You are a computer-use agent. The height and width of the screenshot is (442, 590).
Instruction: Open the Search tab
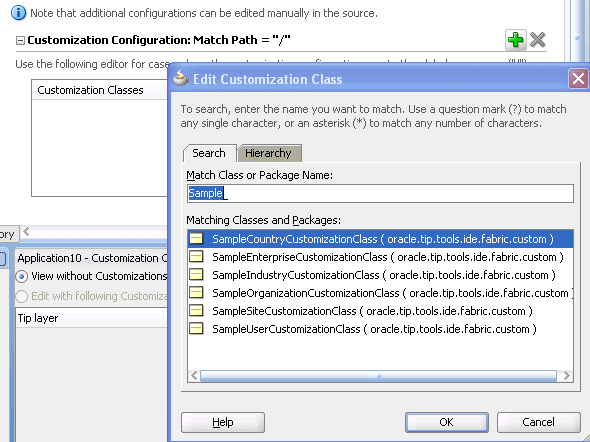pyautogui.click(x=209, y=153)
